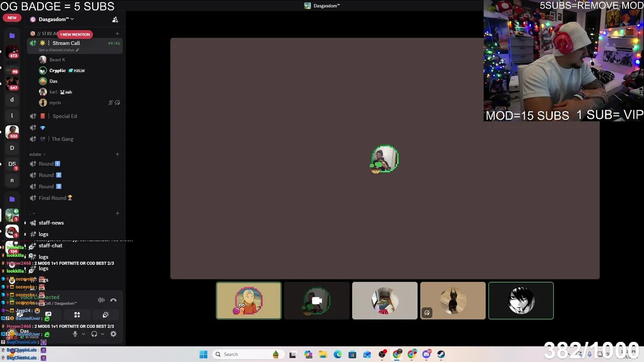Set a channel status link
644x362 pixels.
click(x=59, y=50)
